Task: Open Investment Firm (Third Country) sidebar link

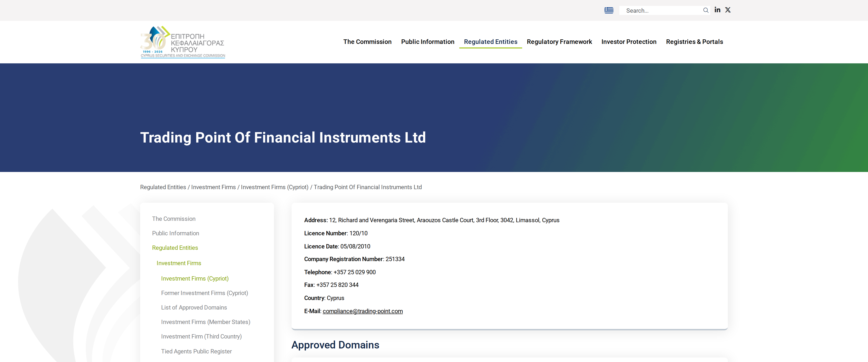Action: click(201, 337)
